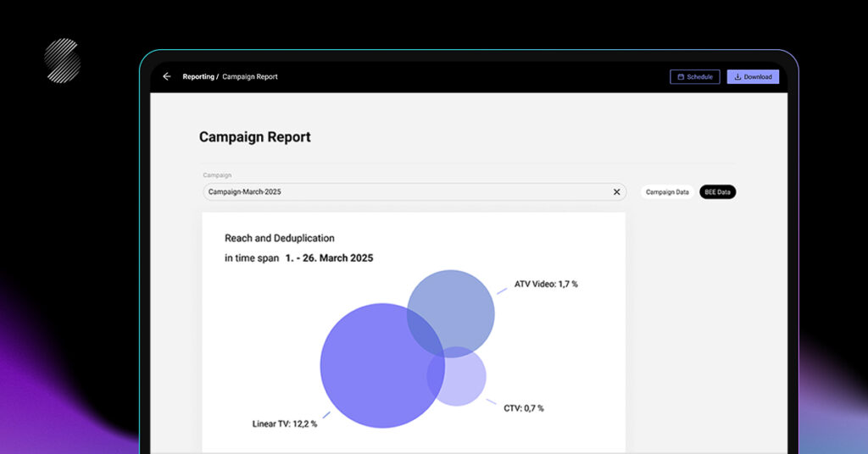868x454 pixels.
Task: Go back using the left arrow icon
Action: 167,76
